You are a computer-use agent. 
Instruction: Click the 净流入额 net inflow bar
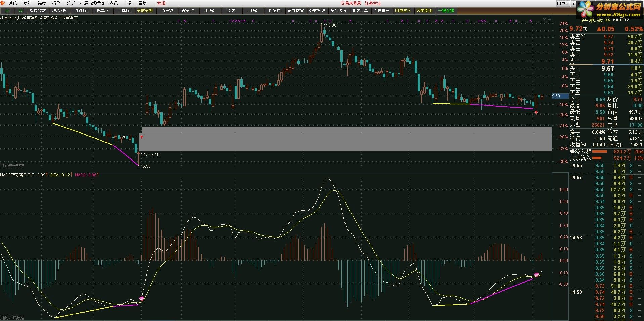coord(600,152)
